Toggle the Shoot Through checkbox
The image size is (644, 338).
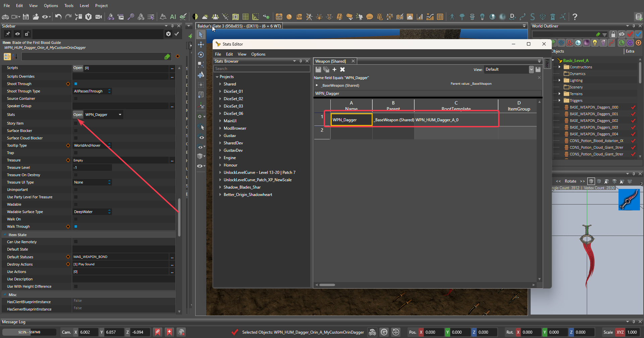[x=76, y=84]
